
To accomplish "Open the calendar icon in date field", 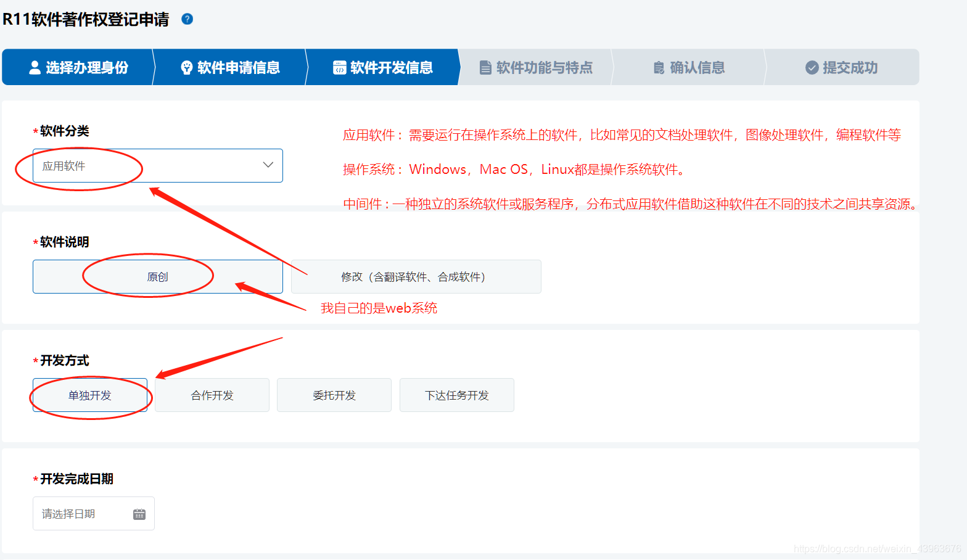I will coord(139,514).
